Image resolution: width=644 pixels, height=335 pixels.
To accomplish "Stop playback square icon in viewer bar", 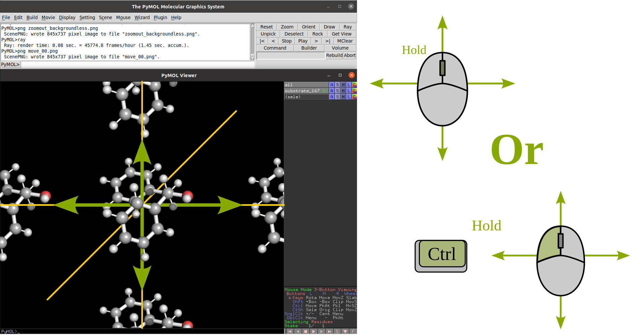I will [x=305, y=331].
